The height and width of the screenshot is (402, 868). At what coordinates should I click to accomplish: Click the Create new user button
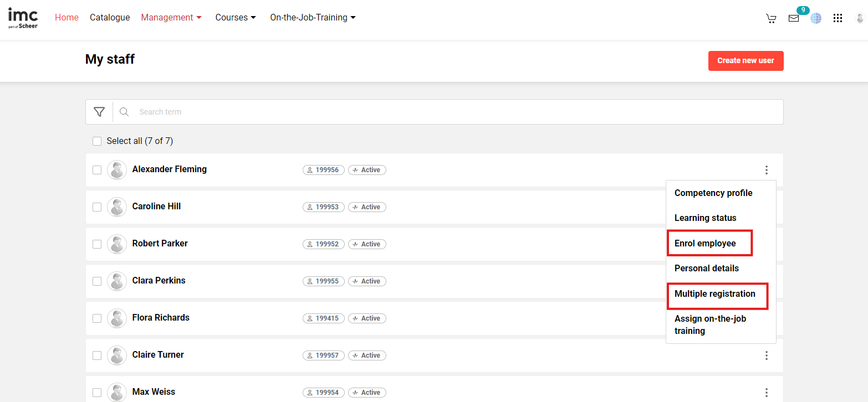pyautogui.click(x=746, y=60)
